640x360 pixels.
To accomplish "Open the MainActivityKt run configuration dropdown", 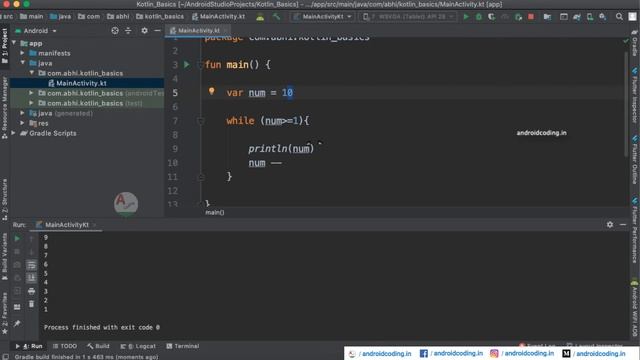I will tap(322, 17).
